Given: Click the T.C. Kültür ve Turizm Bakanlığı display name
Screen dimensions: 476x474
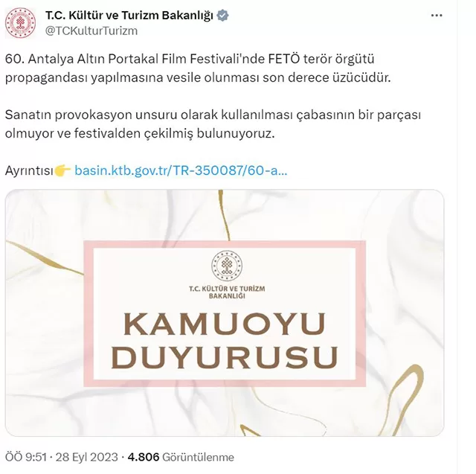Looking at the screenshot, I should pos(129,15).
